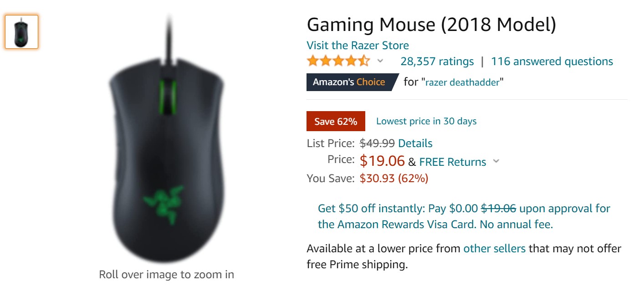Open the Amazon Rewards Visa Card offer
The width and height of the screenshot is (644, 286).
click(x=464, y=216)
